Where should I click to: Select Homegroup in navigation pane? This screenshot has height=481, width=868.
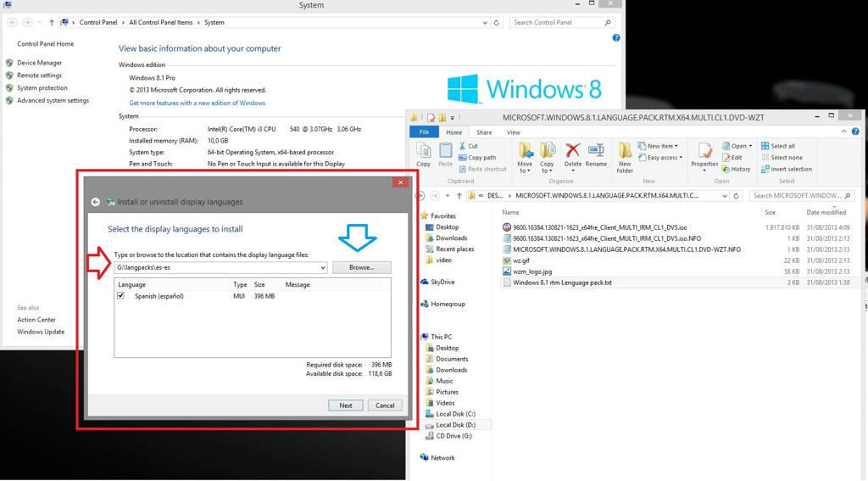(x=448, y=305)
